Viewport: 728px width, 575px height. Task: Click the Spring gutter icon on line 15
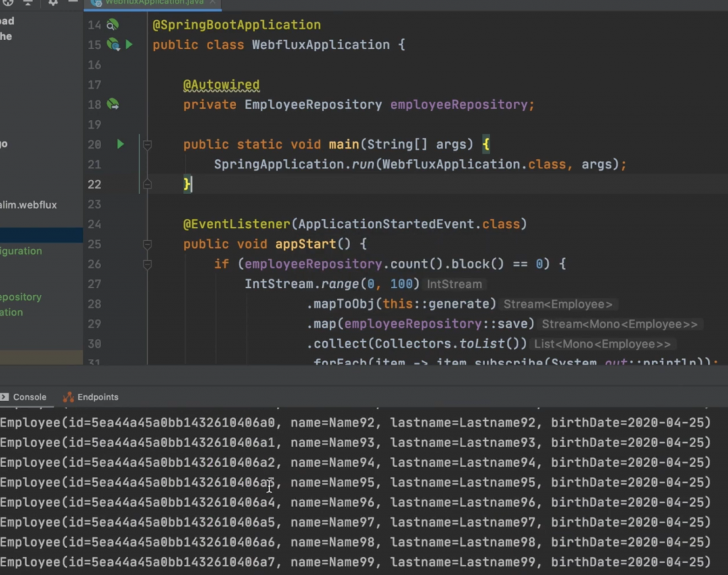[x=112, y=45]
